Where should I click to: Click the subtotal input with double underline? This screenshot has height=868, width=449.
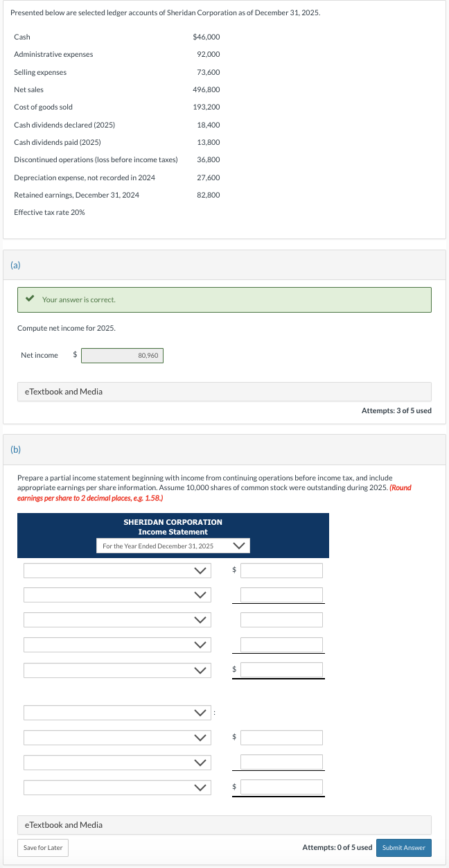point(281,669)
